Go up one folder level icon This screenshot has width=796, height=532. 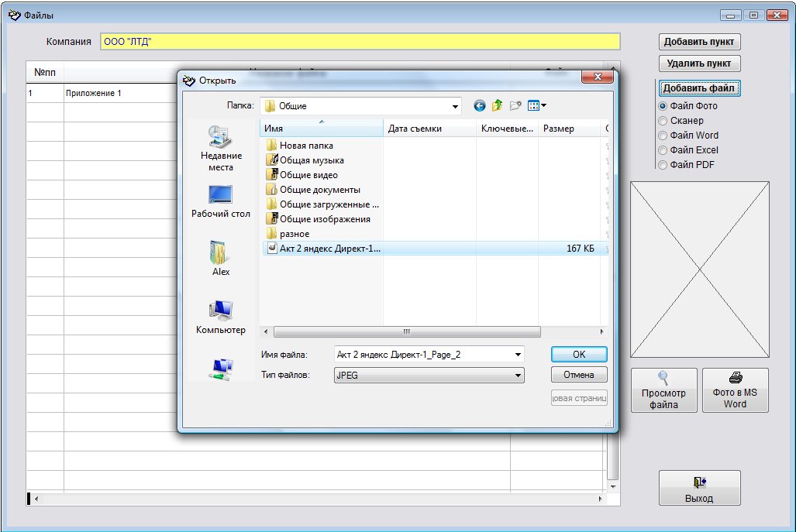(498, 106)
